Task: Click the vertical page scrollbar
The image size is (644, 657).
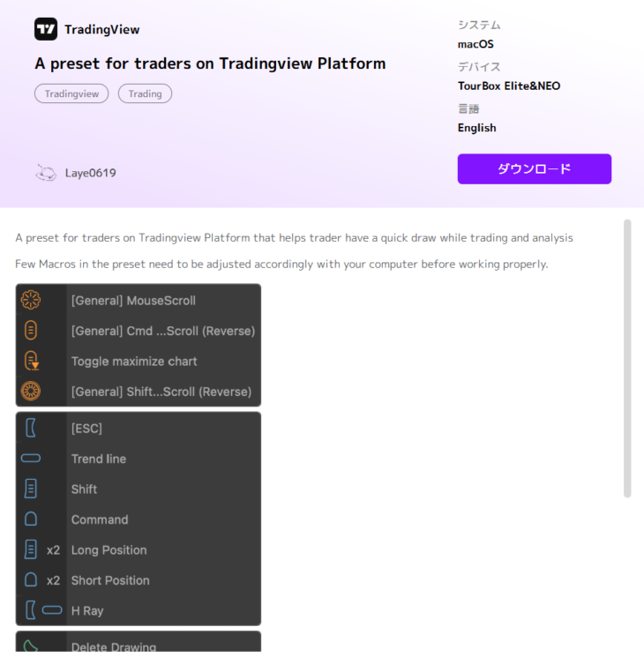Action: pyautogui.click(x=627, y=357)
